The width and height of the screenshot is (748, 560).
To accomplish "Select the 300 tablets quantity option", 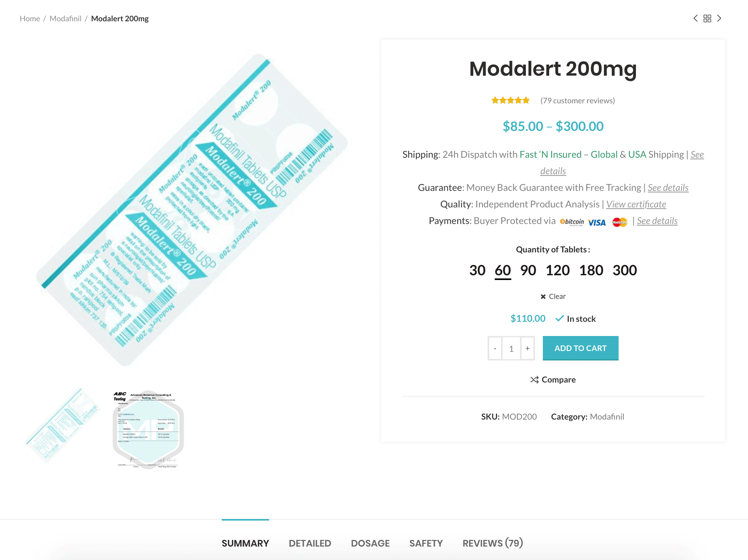I will coord(625,271).
